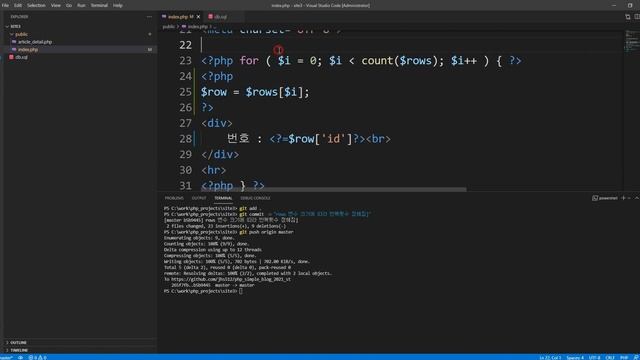Open article_detail.php in Explorer

click(35, 42)
